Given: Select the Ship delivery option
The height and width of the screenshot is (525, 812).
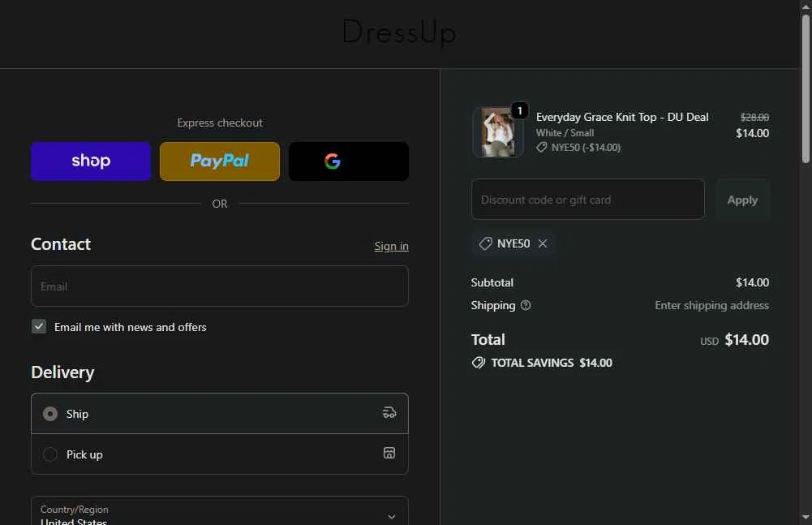Looking at the screenshot, I should click(x=220, y=414).
